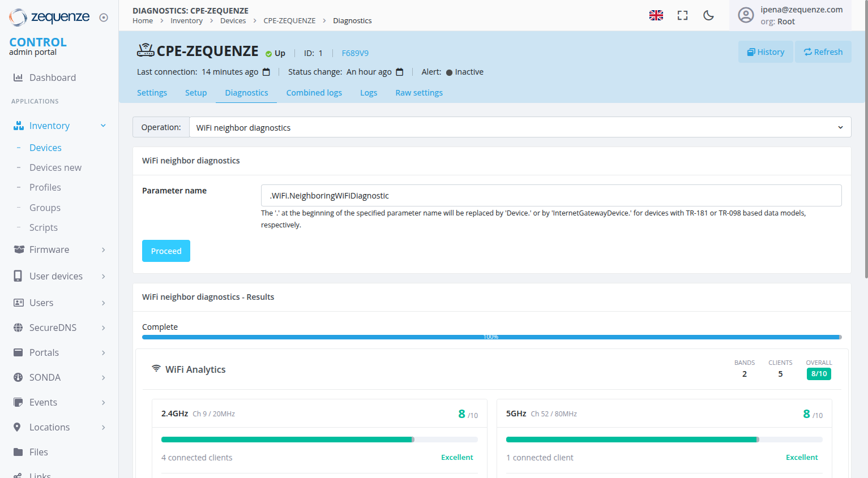Click the diagnostics progress bar at 100%
Screen dimensions: 868x478
click(490, 337)
